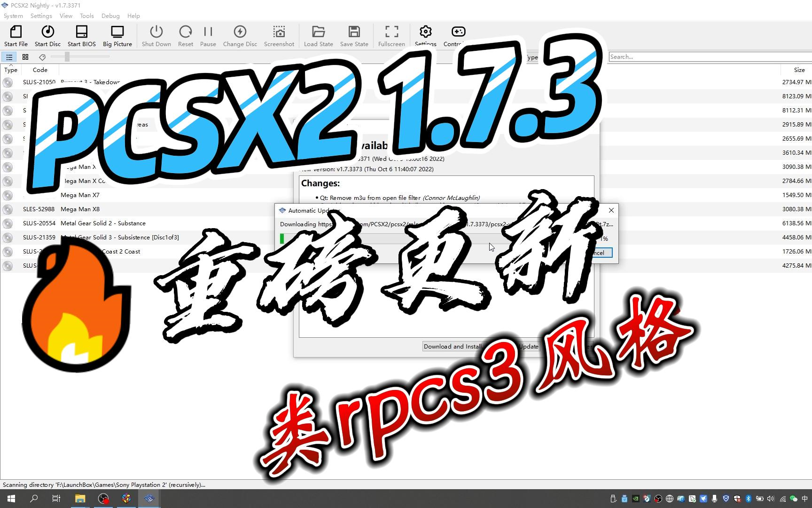Click the 'Changes:' heading in update dialog
Screen dimensions: 812x508
point(320,183)
